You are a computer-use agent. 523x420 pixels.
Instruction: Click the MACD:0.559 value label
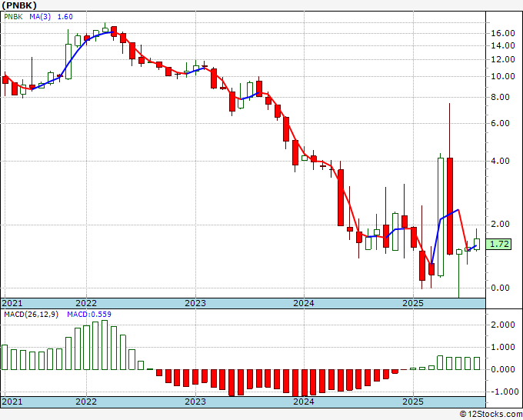click(89, 315)
